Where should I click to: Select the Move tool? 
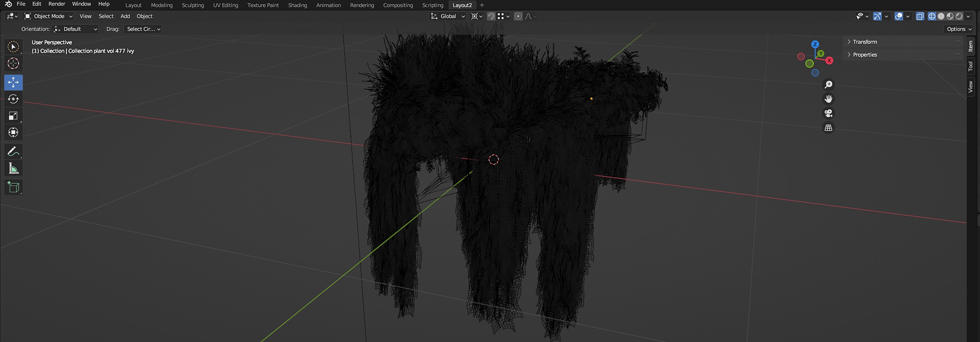point(13,82)
